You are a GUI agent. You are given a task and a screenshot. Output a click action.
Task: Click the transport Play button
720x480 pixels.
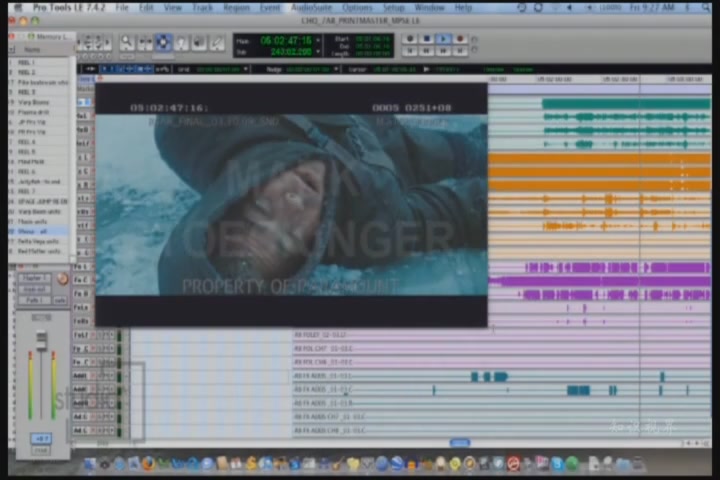pyautogui.click(x=443, y=39)
